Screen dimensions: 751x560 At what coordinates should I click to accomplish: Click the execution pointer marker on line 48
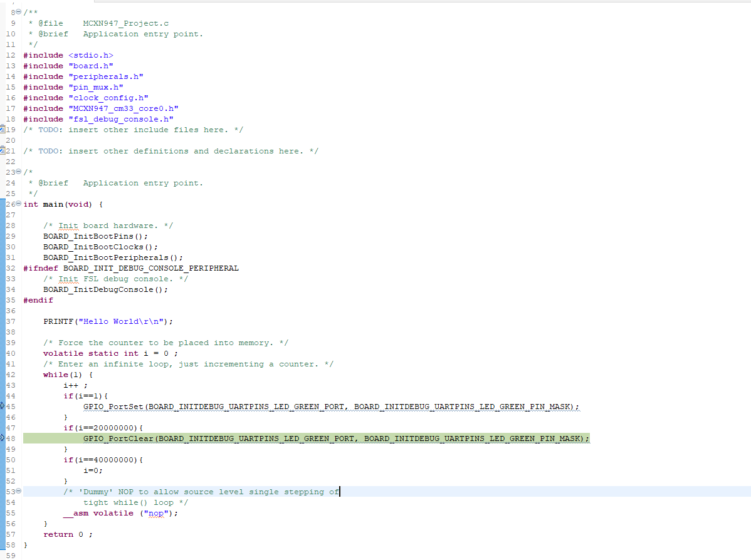[4, 438]
